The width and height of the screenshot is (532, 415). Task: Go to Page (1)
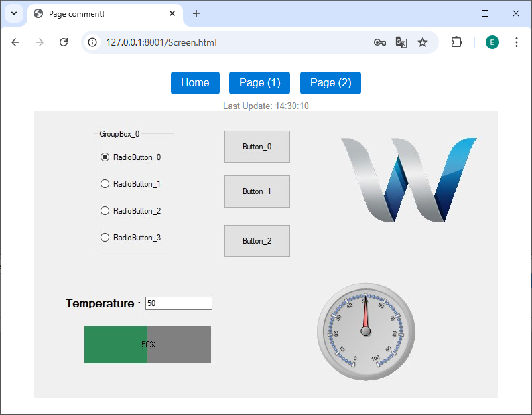[x=259, y=83]
